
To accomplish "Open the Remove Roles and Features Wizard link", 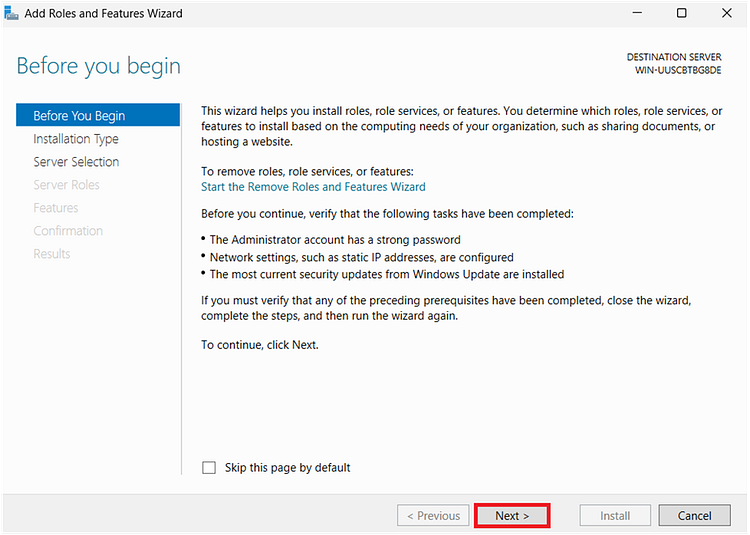I will click(313, 186).
